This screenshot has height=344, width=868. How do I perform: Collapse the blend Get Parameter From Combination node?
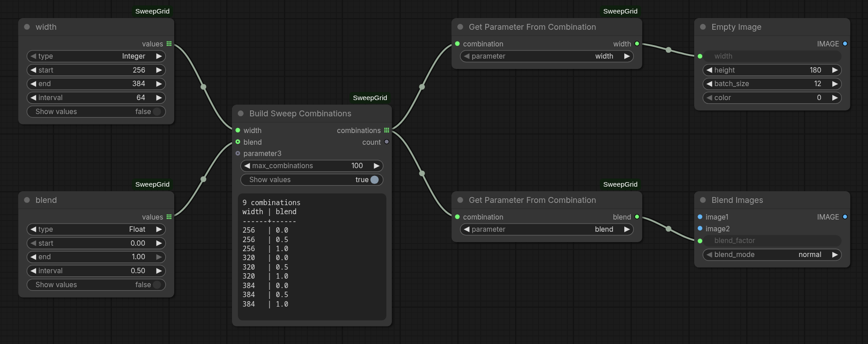point(460,200)
